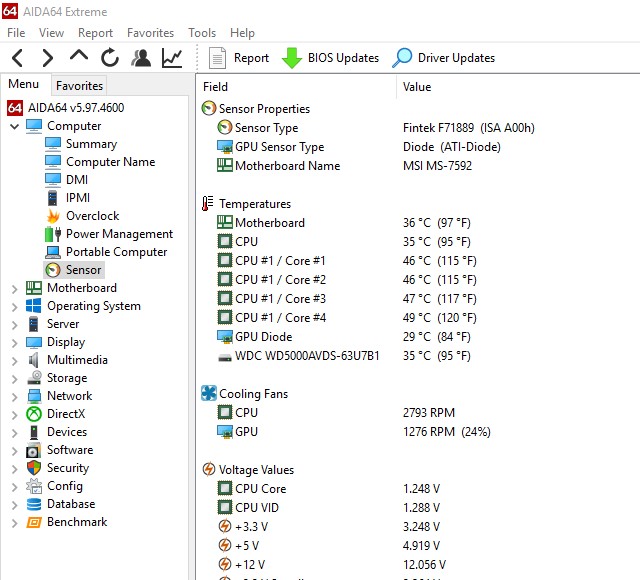Click the Network icon in tree

coord(34,396)
